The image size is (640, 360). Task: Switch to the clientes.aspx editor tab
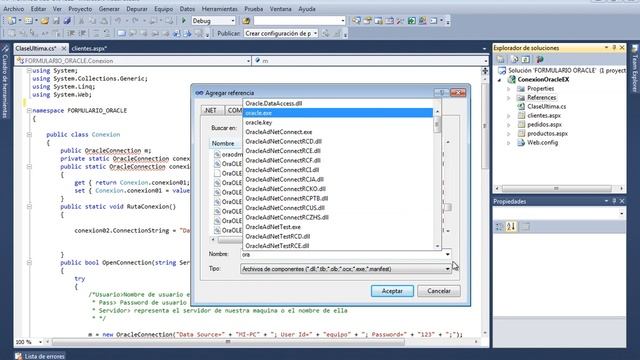89,49
